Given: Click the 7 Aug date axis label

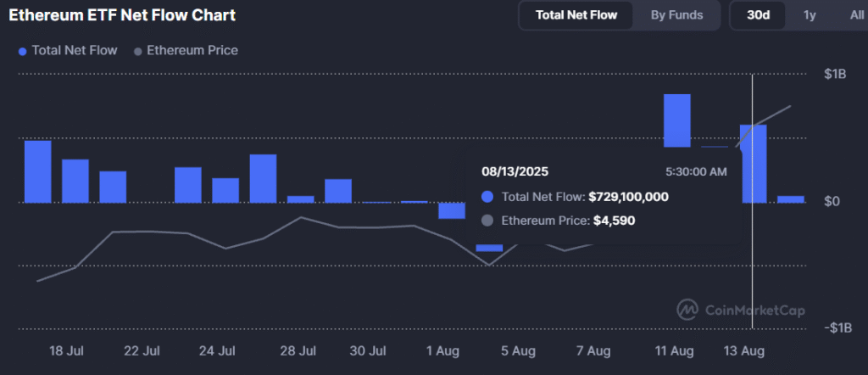Looking at the screenshot, I should [593, 350].
